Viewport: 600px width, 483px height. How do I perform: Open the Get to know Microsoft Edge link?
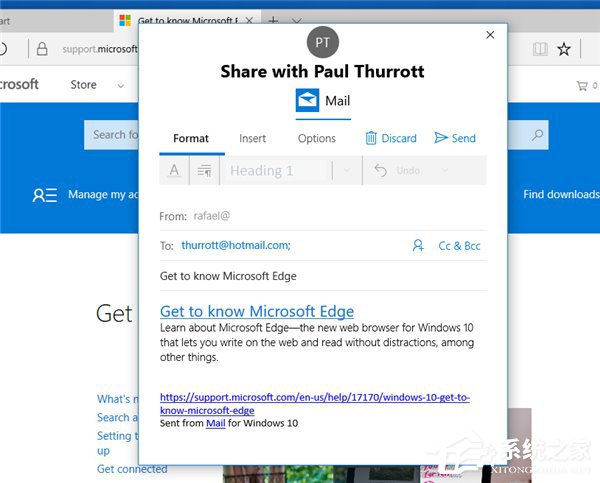coord(257,312)
